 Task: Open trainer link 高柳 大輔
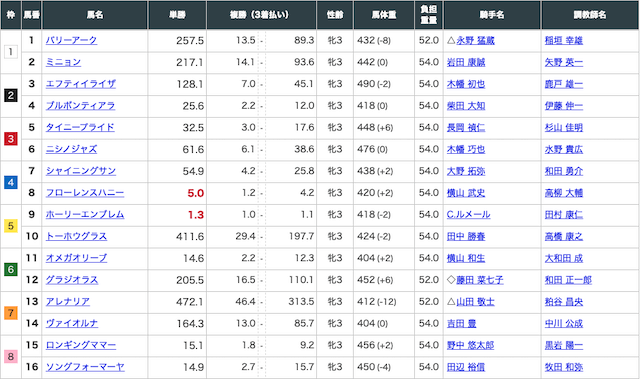564,193
